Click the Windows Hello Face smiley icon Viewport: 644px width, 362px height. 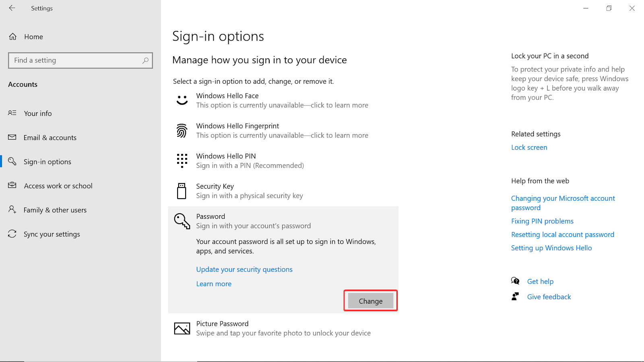(182, 100)
